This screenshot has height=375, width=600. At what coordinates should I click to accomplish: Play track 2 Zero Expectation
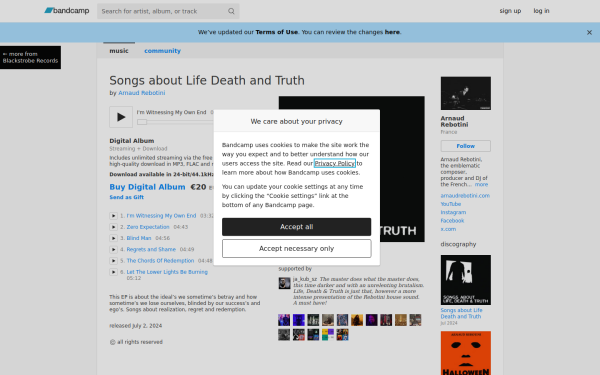(113, 227)
